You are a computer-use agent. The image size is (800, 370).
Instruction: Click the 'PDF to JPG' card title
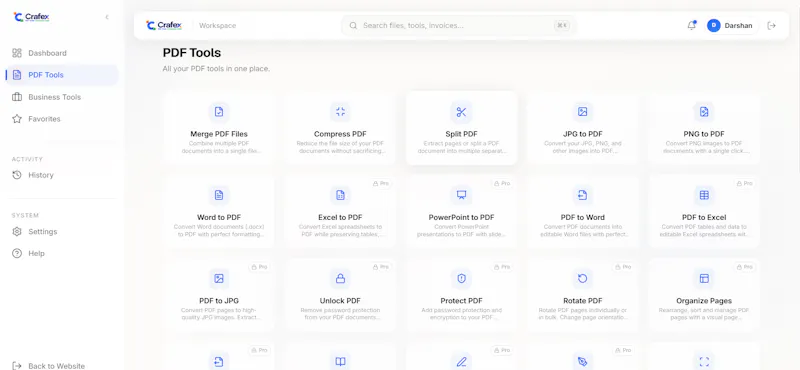click(219, 301)
